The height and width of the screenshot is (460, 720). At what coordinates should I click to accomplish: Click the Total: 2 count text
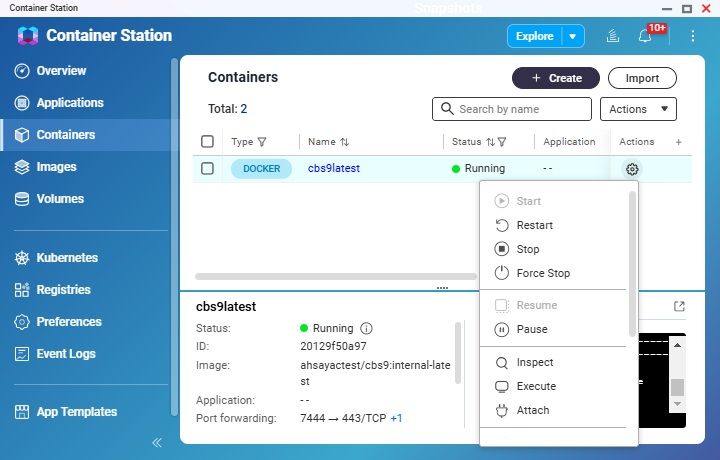coord(227,109)
